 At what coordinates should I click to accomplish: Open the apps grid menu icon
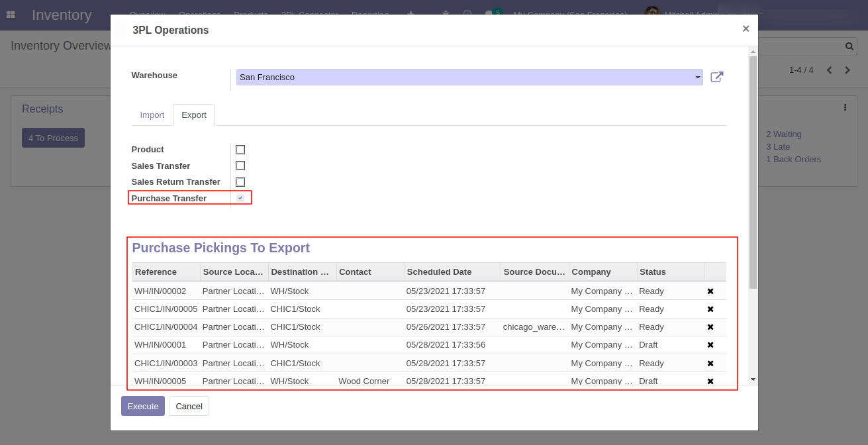click(11, 15)
